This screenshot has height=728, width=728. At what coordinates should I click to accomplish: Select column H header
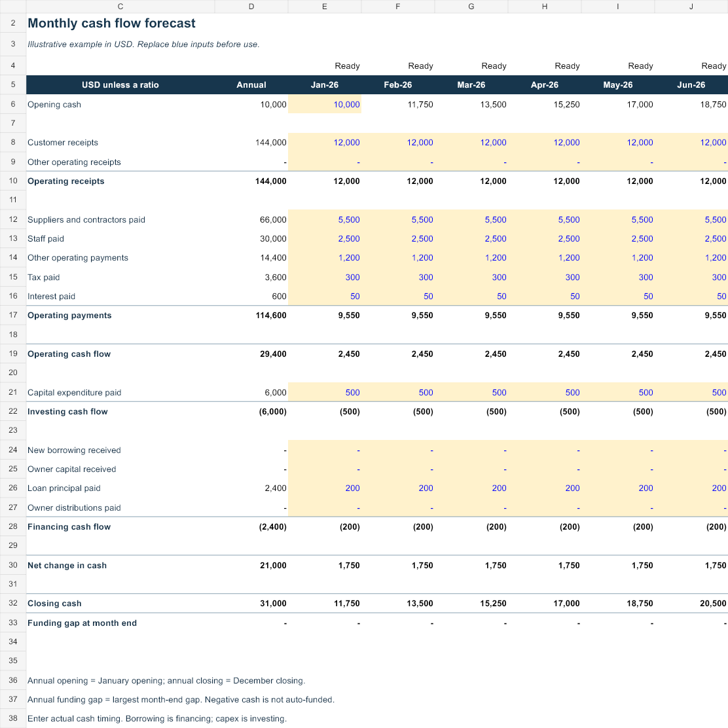point(545,7)
